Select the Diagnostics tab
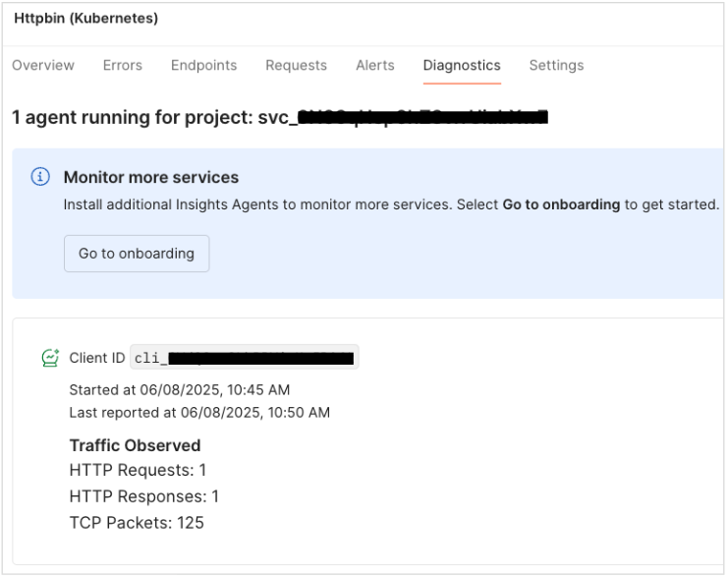 coord(462,66)
